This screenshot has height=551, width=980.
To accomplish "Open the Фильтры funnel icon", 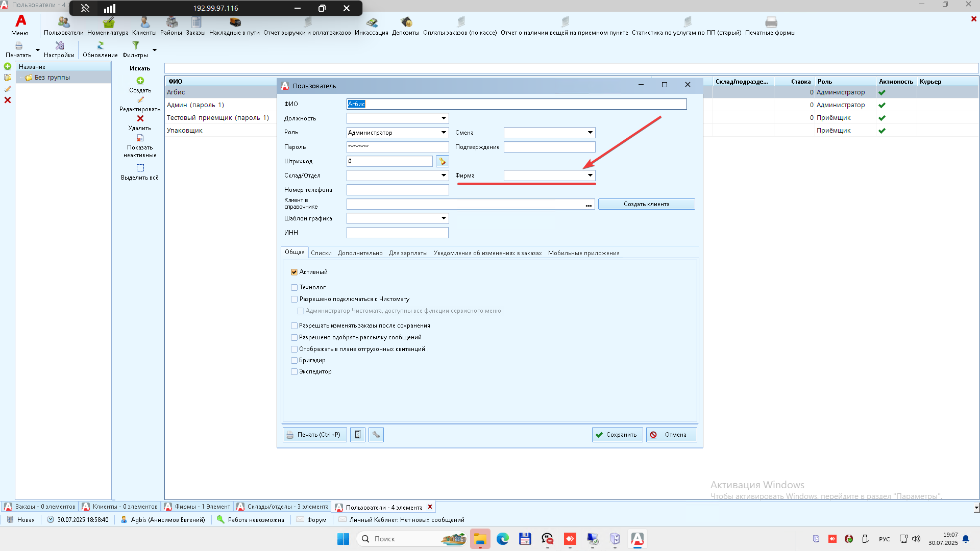I will point(135,46).
